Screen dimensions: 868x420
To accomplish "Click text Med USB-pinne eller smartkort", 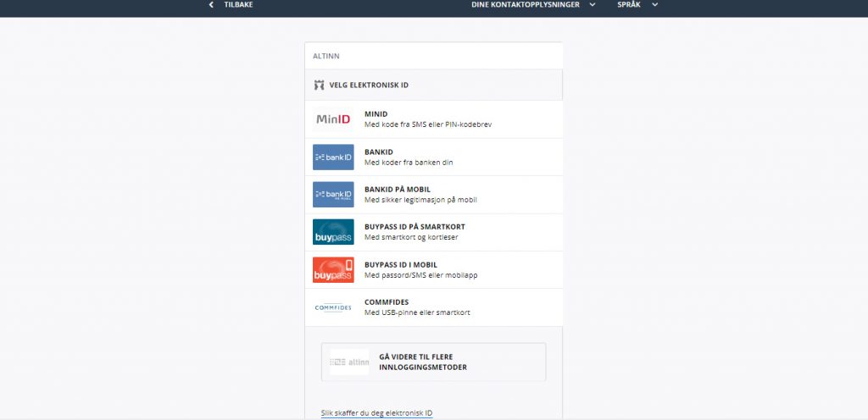I will [417, 312].
